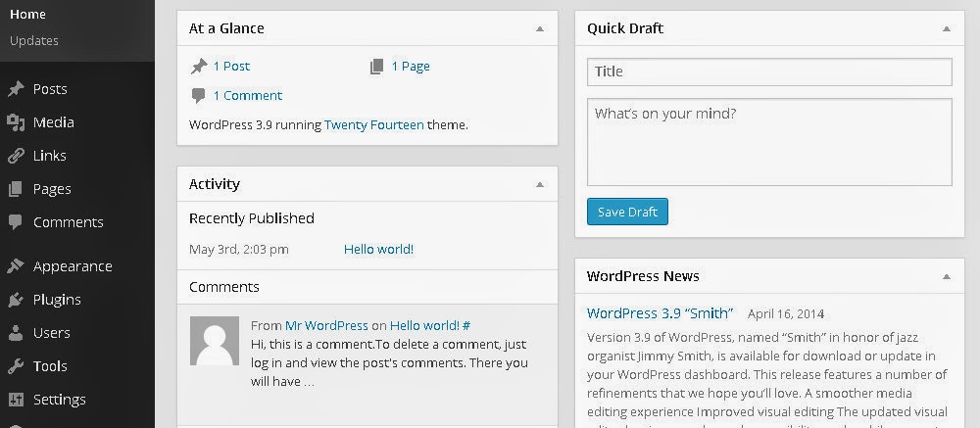Click the Recently Published heading
980x428 pixels.
[x=251, y=218]
